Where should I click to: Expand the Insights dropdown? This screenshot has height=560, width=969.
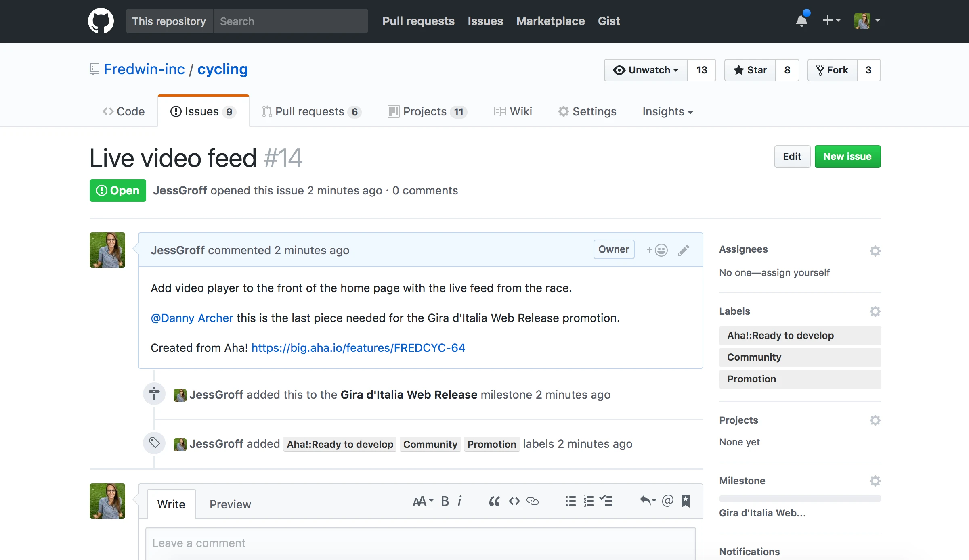point(667,112)
